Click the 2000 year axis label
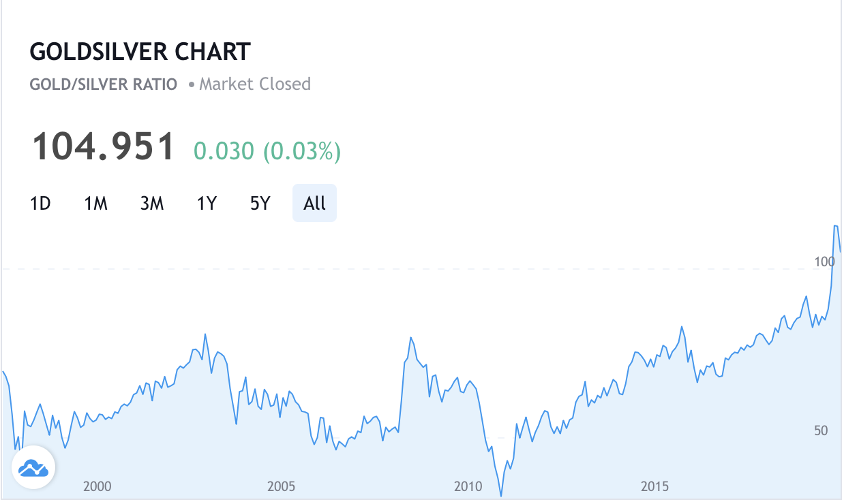 pos(97,486)
